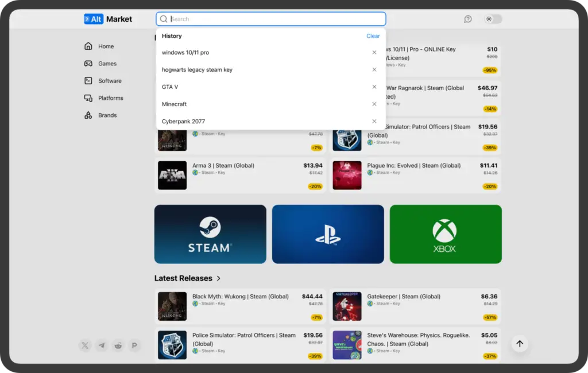
Task: Click the Home house icon
Action: point(88,46)
